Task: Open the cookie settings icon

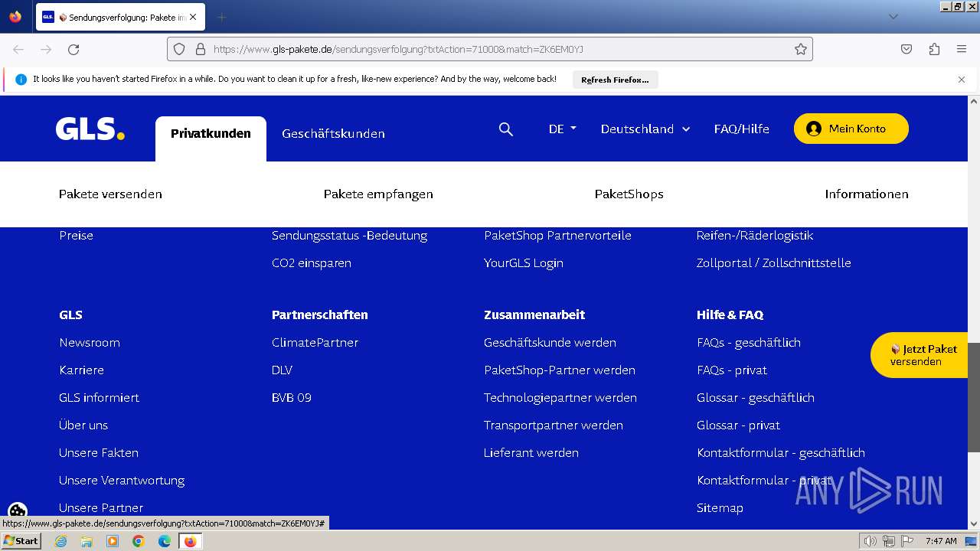Action: [x=18, y=512]
